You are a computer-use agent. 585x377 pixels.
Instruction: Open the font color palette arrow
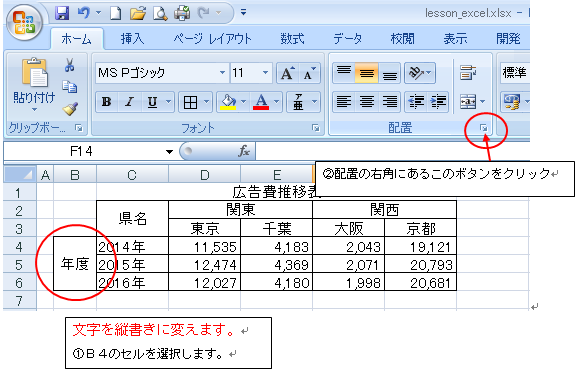(x=276, y=102)
